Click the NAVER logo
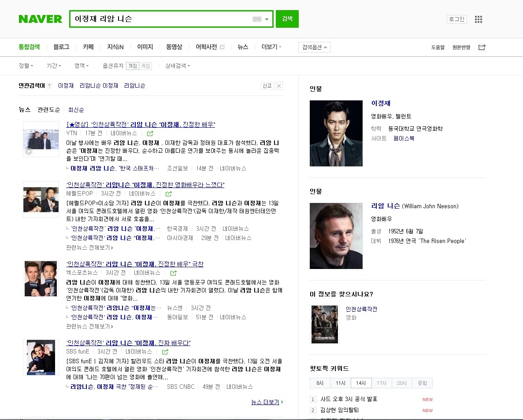 [x=40, y=19]
